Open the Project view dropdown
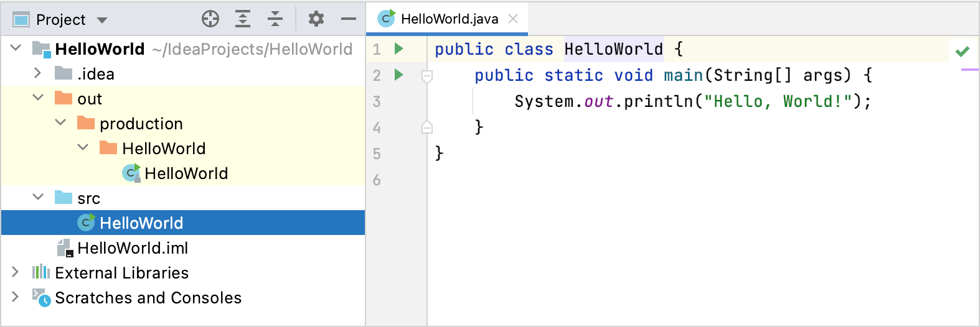 [x=102, y=20]
